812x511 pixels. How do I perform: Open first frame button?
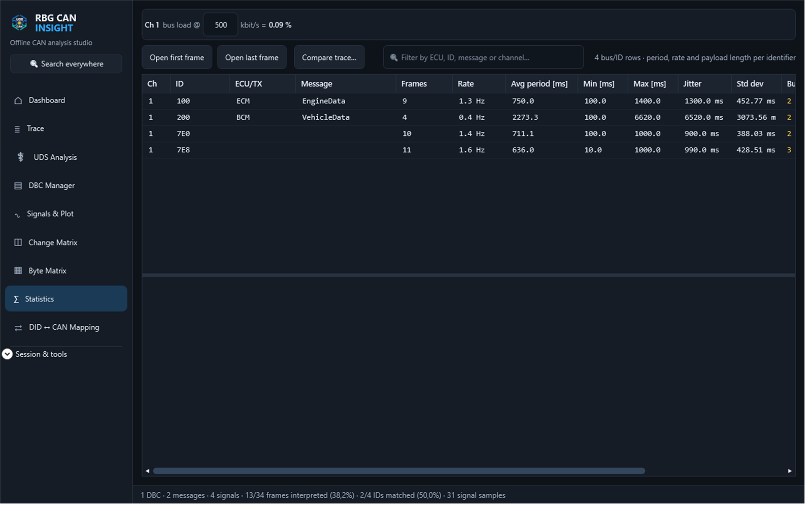[177, 57]
